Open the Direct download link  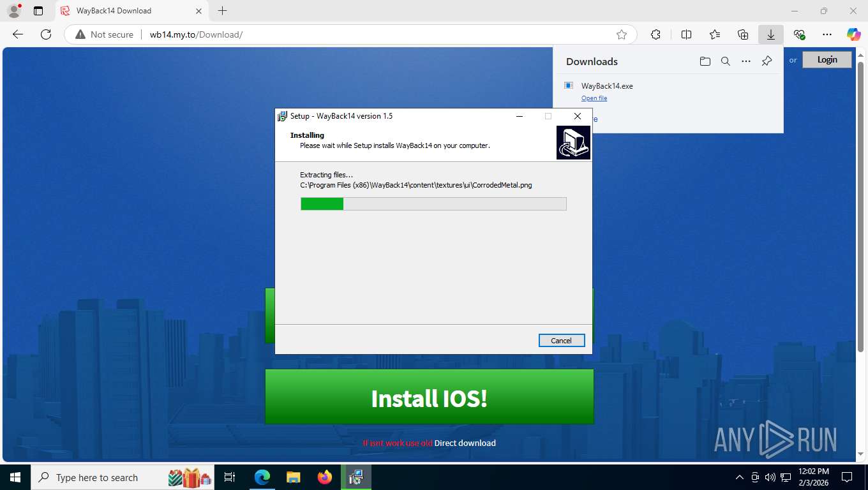[x=465, y=443]
